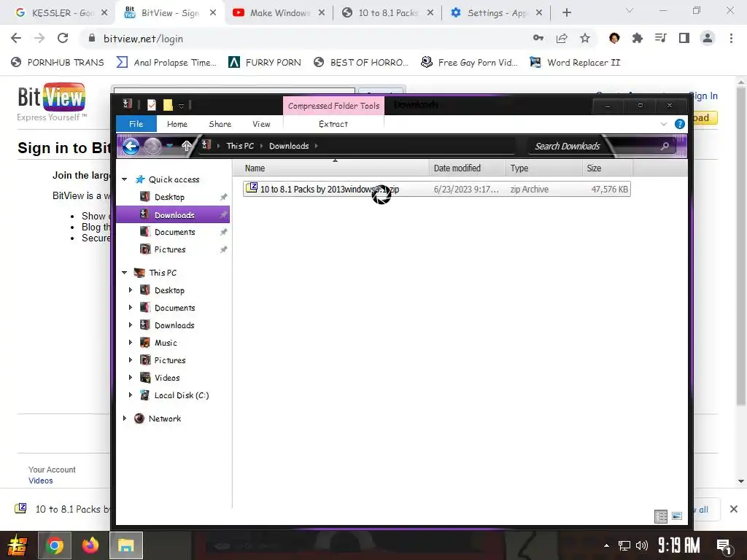The image size is (747, 560).
Task: Go up one folder level in Explorer
Action: 187,146
